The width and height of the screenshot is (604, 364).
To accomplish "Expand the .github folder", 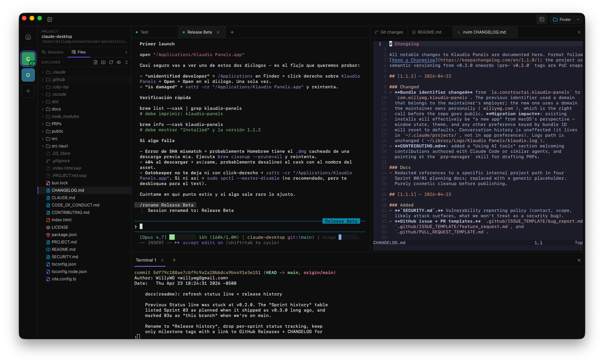I will coord(84,80).
